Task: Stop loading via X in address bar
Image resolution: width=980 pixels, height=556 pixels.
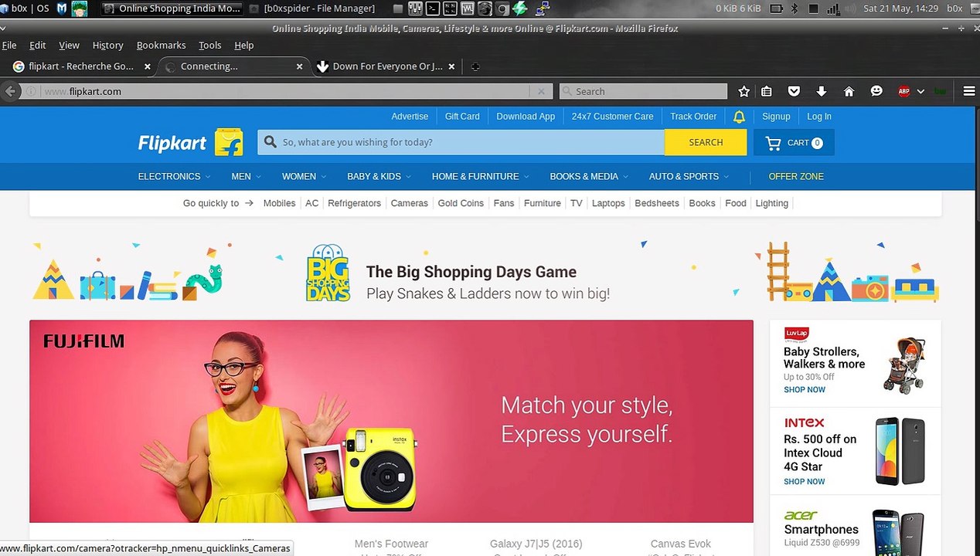Action: click(x=541, y=91)
